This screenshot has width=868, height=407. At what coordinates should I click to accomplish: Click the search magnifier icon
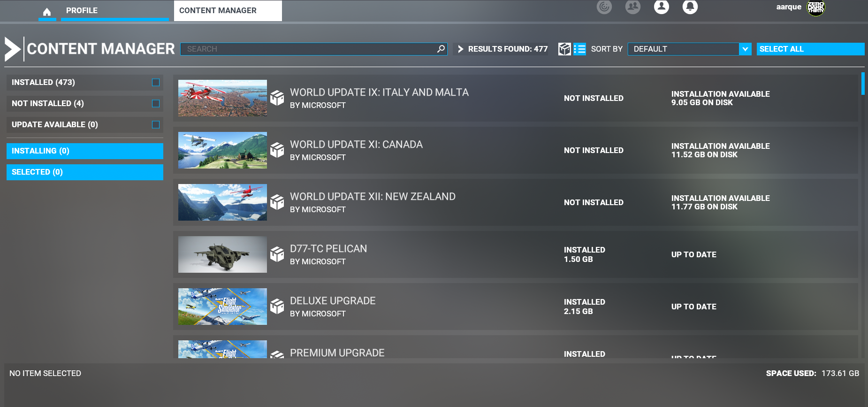[441, 49]
